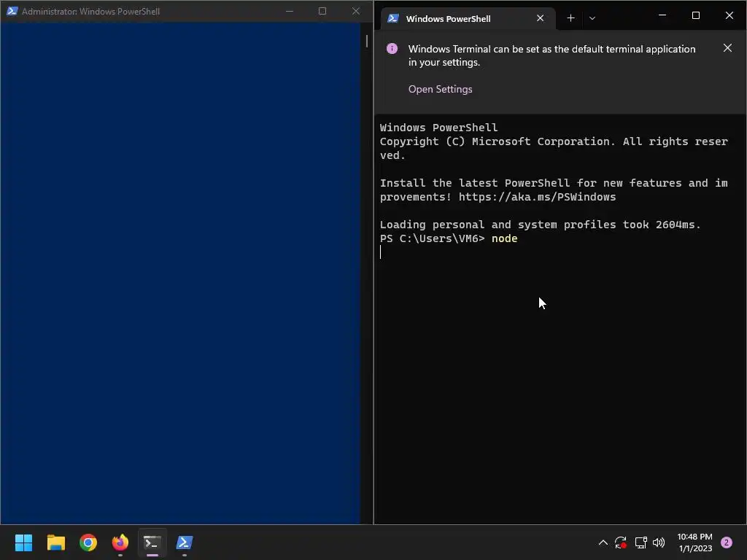The image size is (747, 560).
Task: Open Settings link in Windows Terminal notification
Action: point(440,89)
